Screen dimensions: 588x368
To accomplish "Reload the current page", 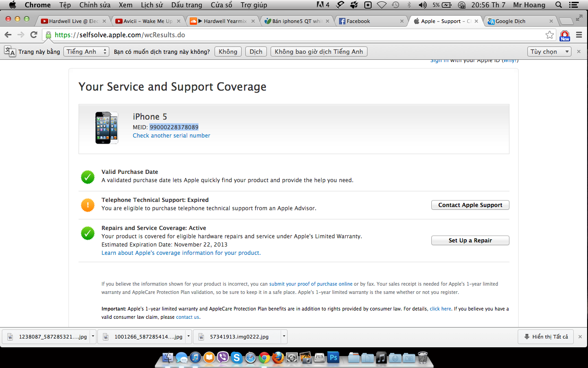I will click(x=34, y=35).
